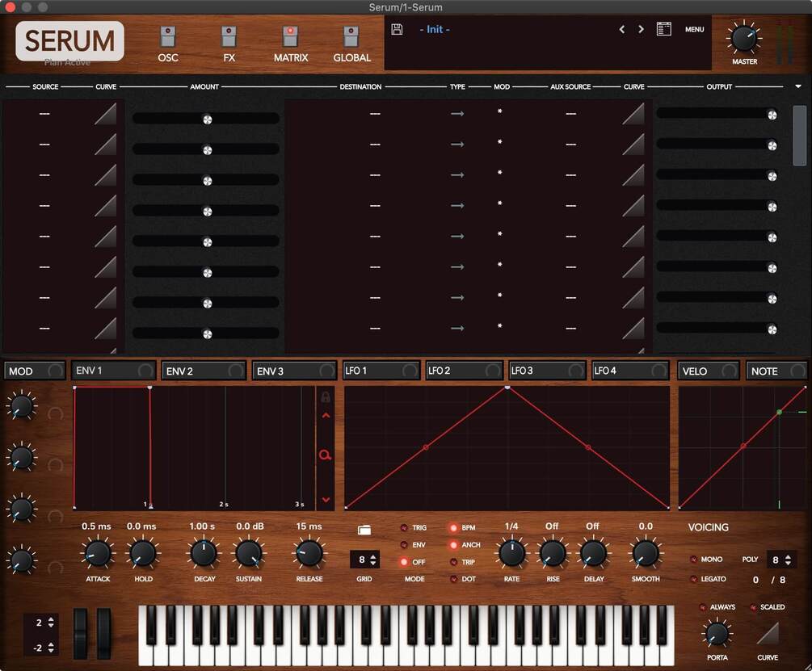Click the first row aux curve triangle
The height and width of the screenshot is (671, 812).
pos(633,114)
